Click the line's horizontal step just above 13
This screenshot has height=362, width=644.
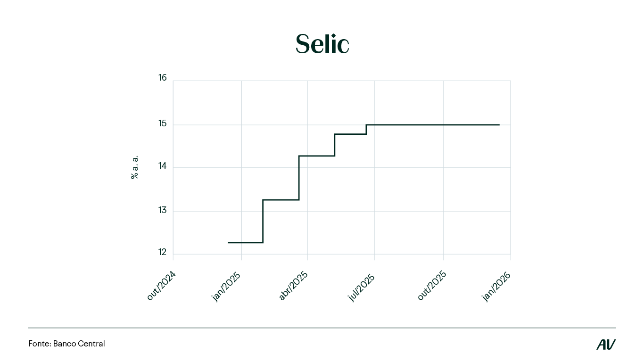(281, 200)
